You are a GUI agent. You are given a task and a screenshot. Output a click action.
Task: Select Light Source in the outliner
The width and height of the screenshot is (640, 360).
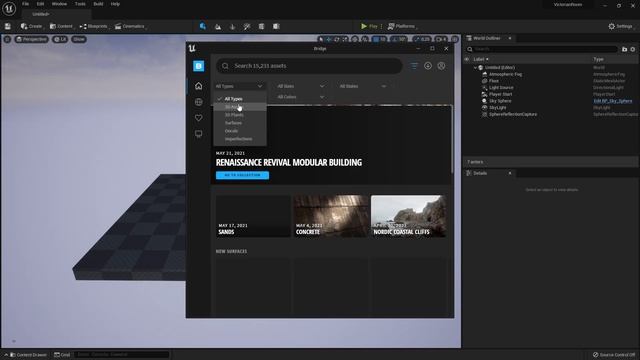click(501, 88)
